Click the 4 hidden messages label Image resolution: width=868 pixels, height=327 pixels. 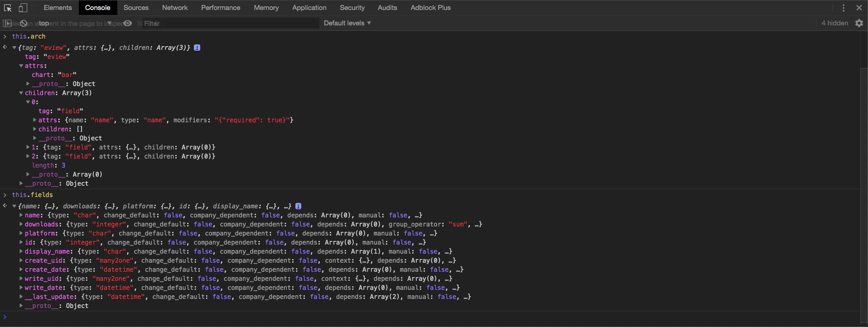coord(834,23)
